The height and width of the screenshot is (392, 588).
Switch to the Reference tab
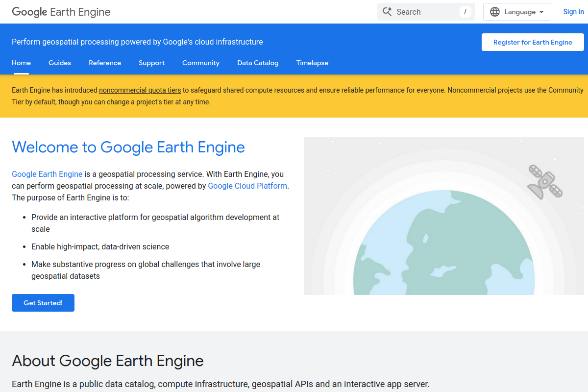[105, 63]
